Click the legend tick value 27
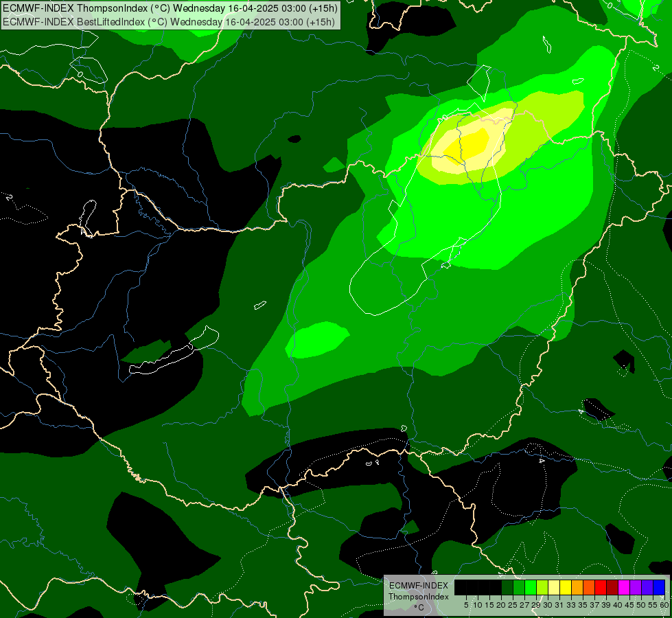This screenshot has width=672, height=618. click(524, 605)
